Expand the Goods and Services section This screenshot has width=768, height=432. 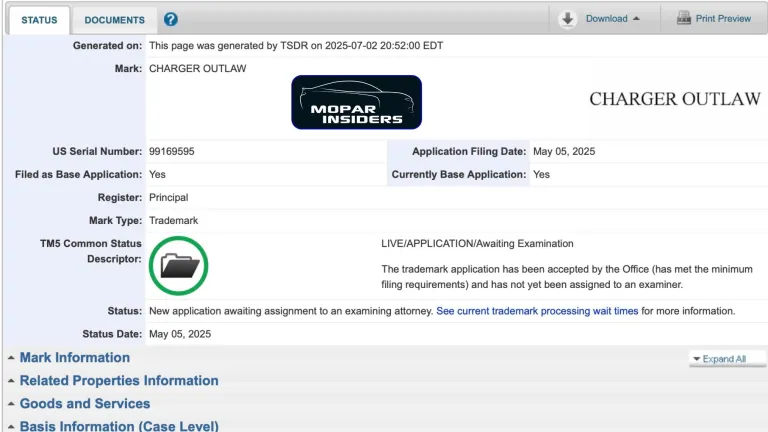[84, 404]
